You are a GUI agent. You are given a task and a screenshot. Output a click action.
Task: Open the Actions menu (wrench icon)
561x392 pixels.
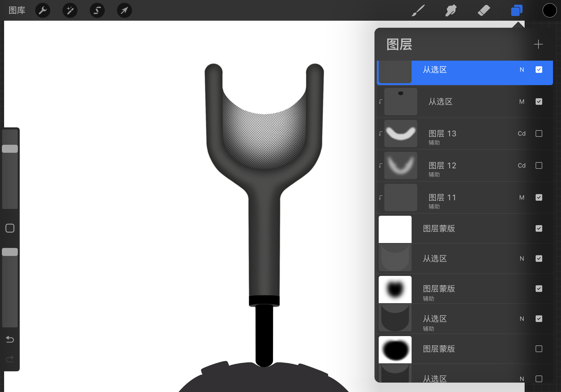43,10
